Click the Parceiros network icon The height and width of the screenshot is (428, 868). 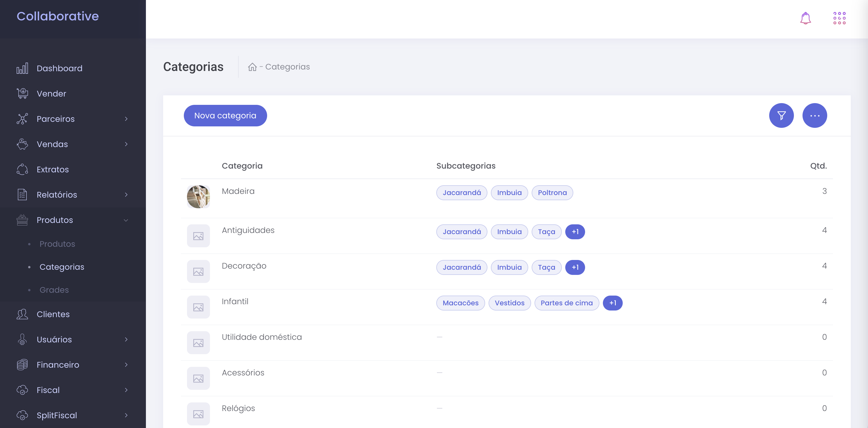point(22,119)
